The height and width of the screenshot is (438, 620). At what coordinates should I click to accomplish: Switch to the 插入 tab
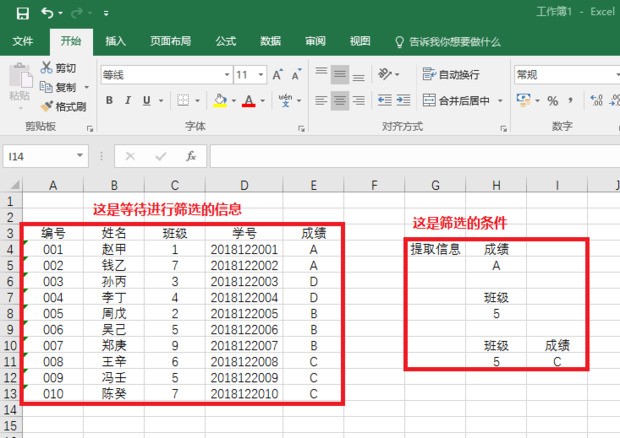pyautogui.click(x=115, y=41)
